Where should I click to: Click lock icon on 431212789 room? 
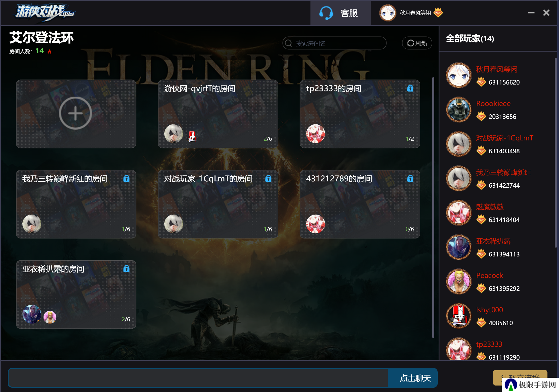click(410, 179)
